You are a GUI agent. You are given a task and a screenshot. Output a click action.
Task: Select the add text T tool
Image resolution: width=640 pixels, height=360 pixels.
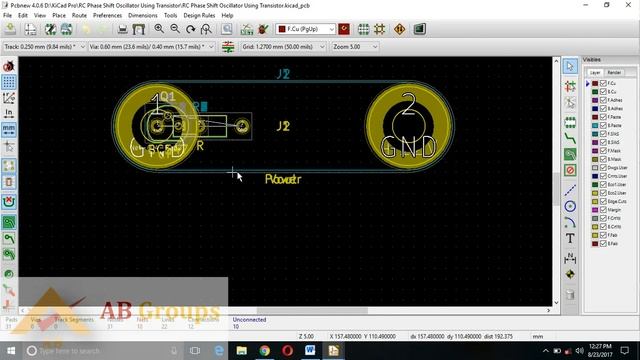tap(570, 238)
